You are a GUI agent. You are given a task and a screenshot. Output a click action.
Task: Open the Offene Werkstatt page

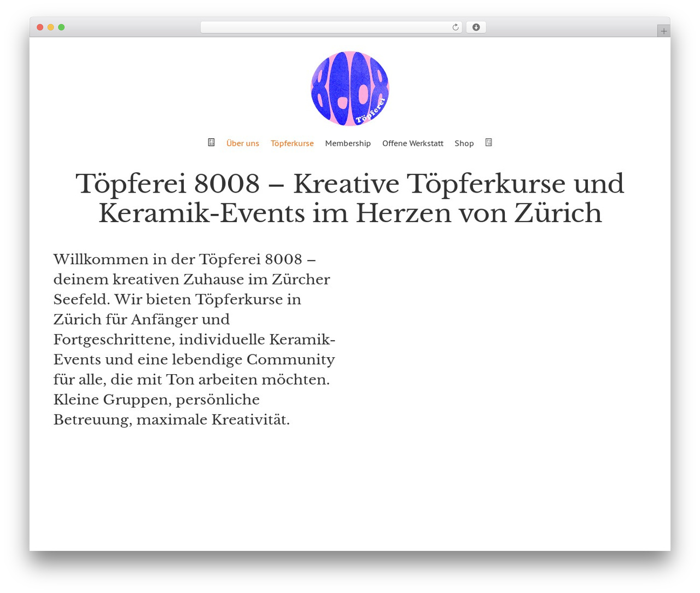click(413, 143)
